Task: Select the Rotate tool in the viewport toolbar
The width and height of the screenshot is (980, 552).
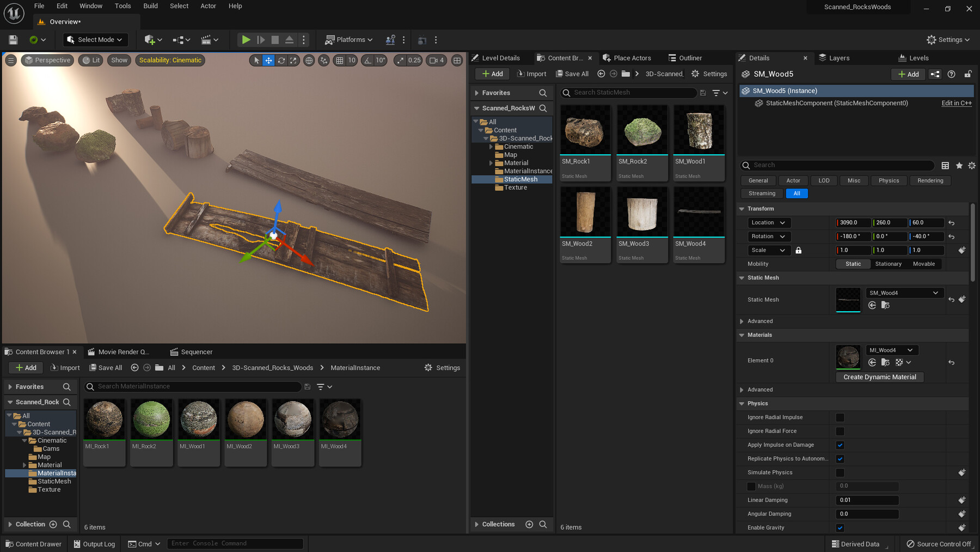Action: coord(281,60)
